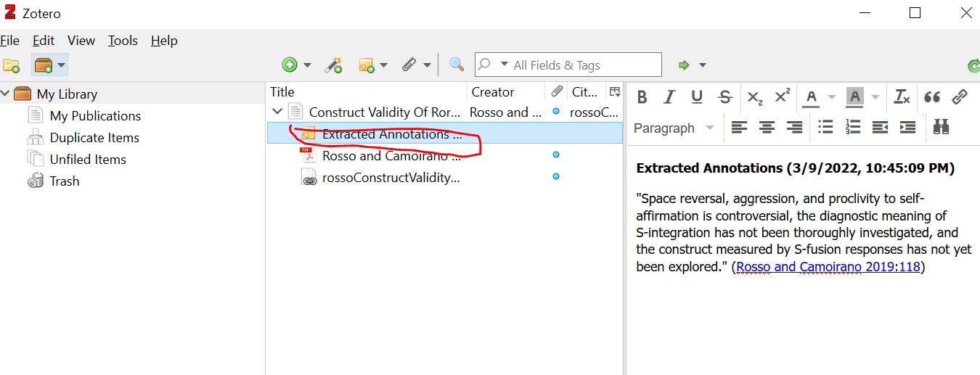Click the Sync with zotero.org icon

click(x=973, y=66)
